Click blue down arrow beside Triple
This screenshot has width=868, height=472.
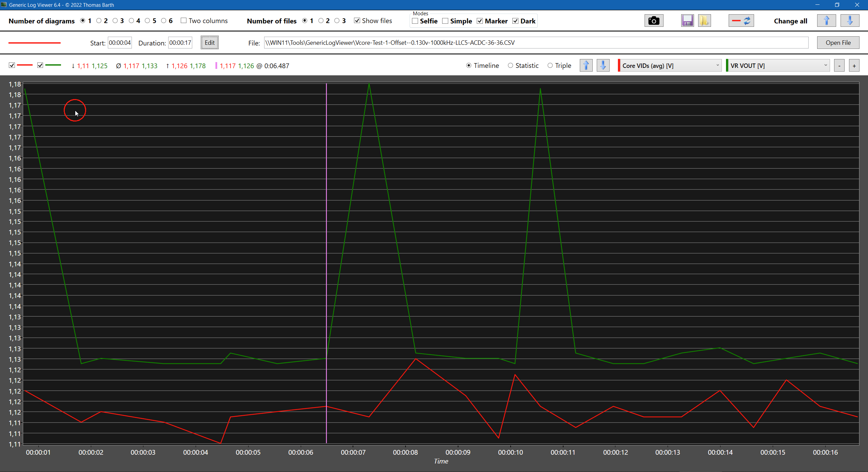[603, 65]
